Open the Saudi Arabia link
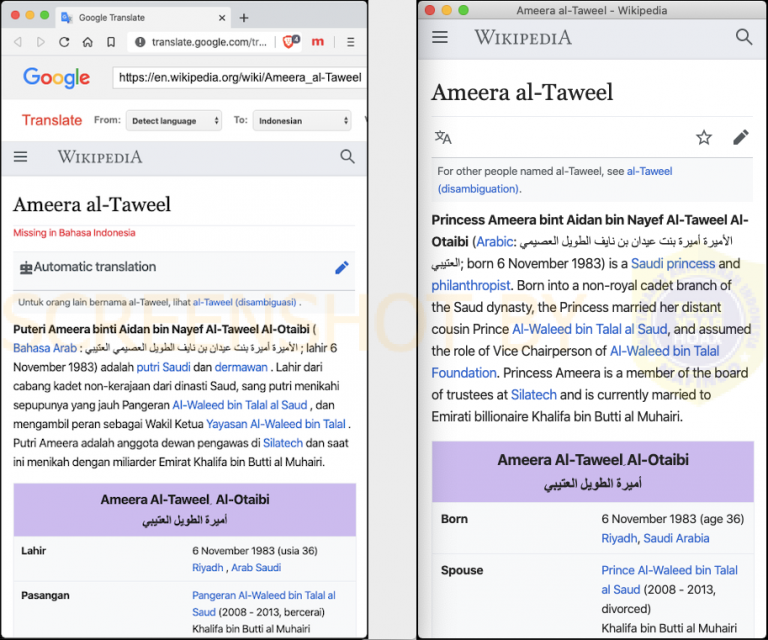 676,539
